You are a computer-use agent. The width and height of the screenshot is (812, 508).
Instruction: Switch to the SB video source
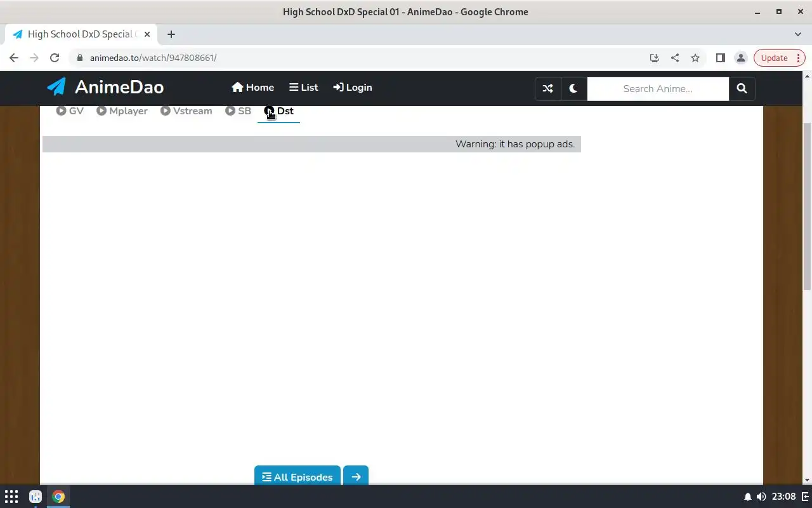click(x=239, y=111)
